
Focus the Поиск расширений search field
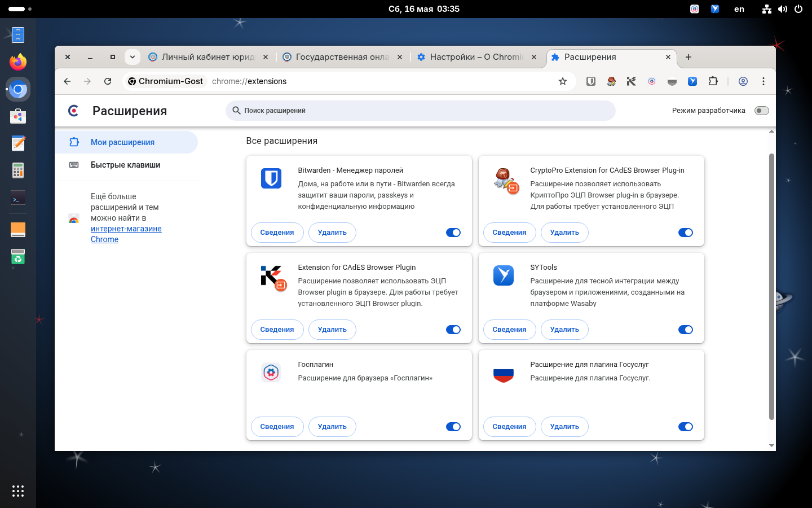pos(421,111)
